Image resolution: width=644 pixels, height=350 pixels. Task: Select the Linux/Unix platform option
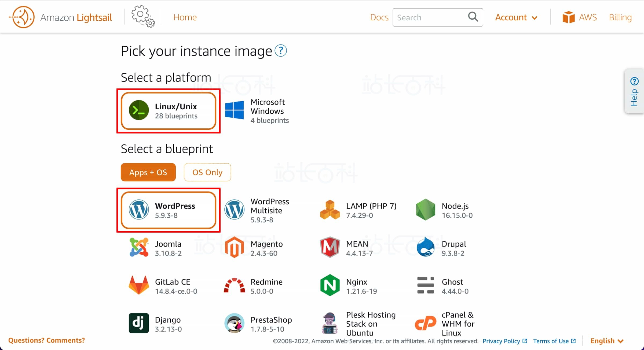tap(168, 111)
